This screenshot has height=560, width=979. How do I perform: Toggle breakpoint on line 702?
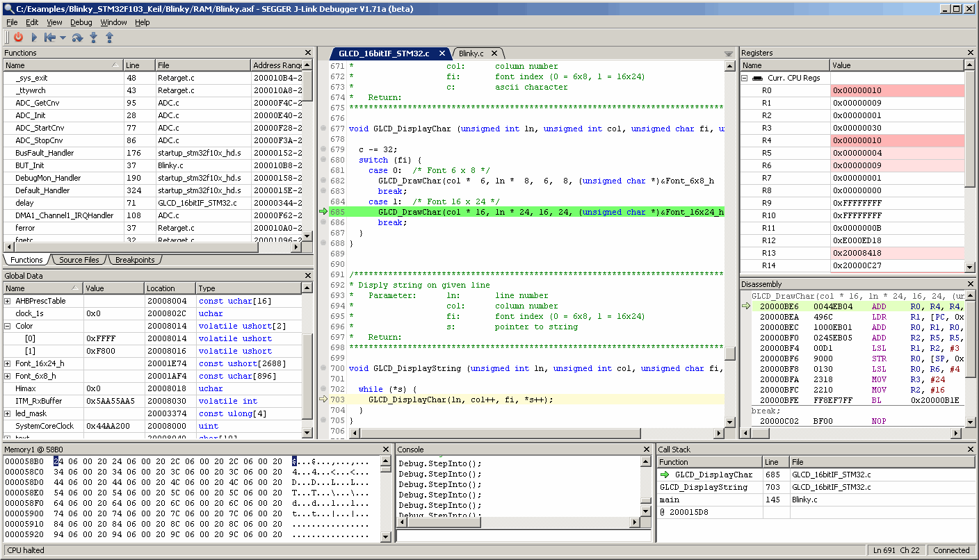pos(323,389)
